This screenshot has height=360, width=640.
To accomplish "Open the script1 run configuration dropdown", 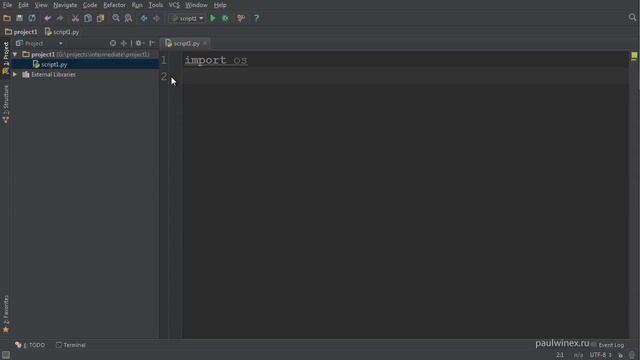I will [187, 18].
